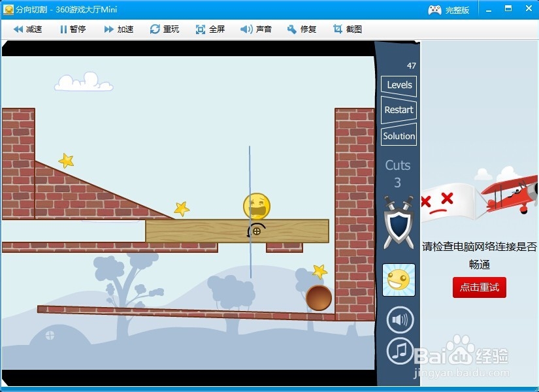Click the star above the brown ball
The width and height of the screenshot is (539, 392).
coord(319,271)
